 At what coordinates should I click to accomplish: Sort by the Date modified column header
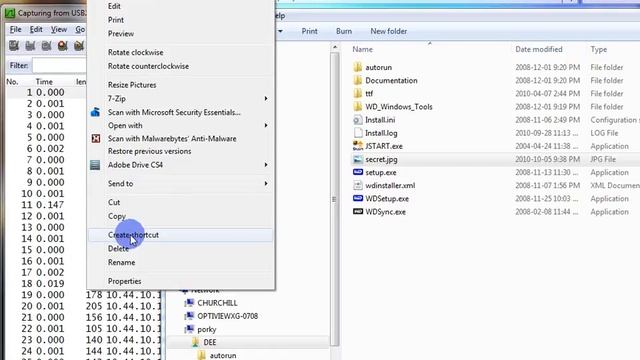click(x=539, y=49)
